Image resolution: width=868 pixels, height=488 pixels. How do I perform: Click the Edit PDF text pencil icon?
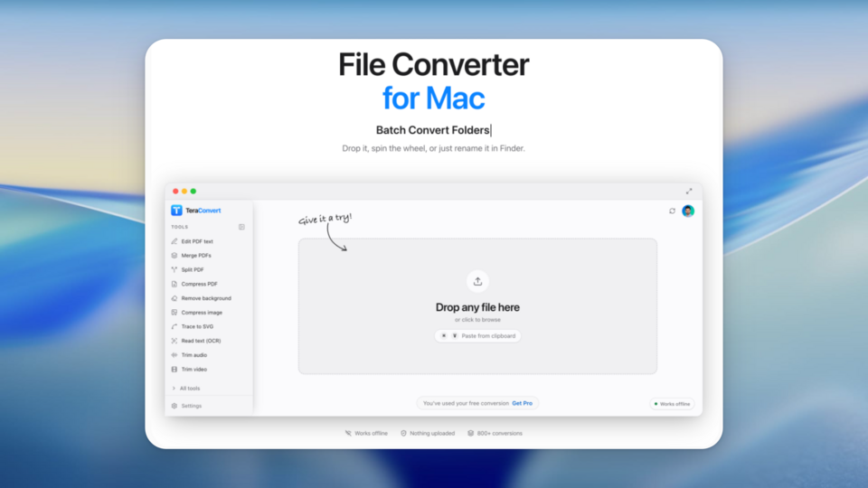pyautogui.click(x=175, y=241)
